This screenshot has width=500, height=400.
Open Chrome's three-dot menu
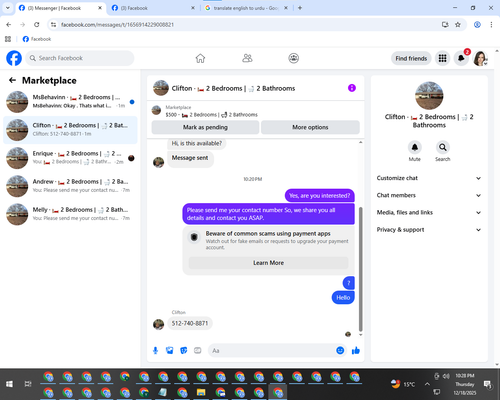coord(491,25)
